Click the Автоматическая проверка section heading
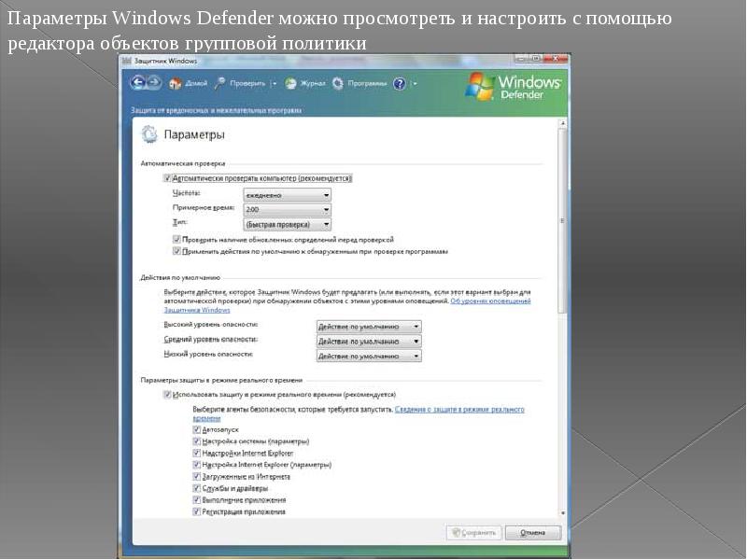Viewport: 747px width, 560px height. (x=183, y=164)
